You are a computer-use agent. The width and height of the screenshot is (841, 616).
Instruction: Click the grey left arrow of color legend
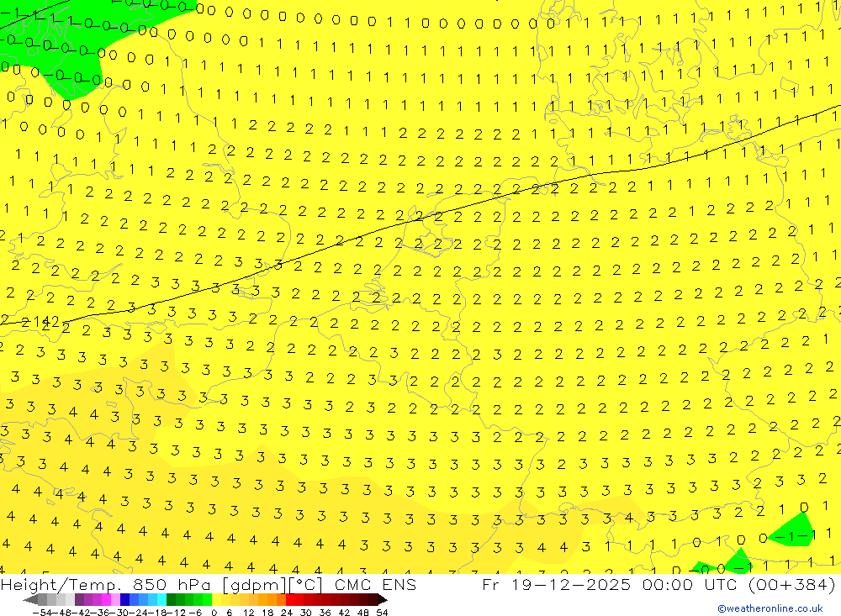click(30, 599)
